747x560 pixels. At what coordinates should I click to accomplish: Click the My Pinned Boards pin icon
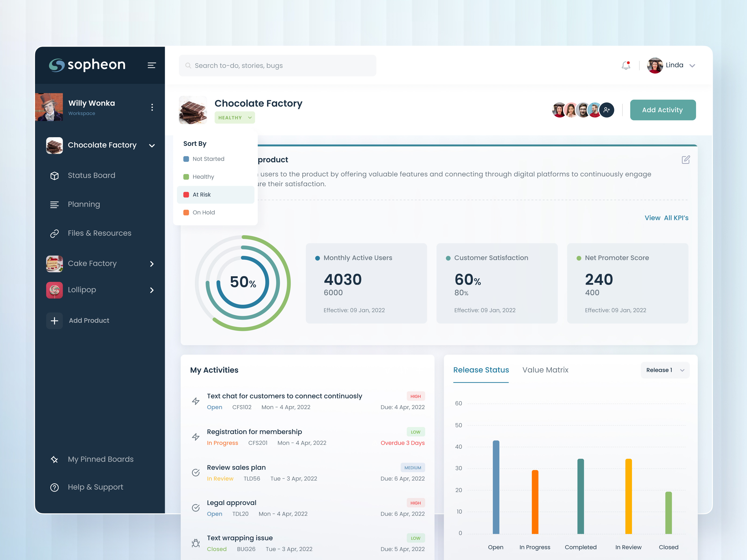click(x=54, y=459)
